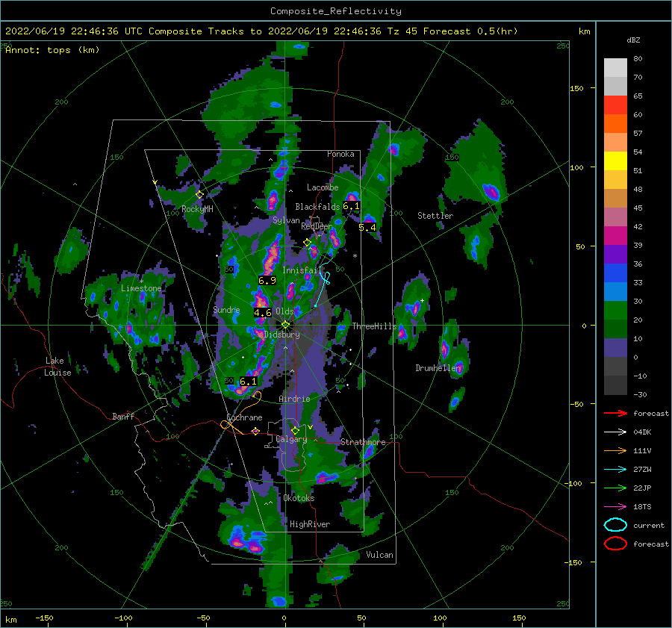This screenshot has height=628, width=672.
Task: Click the Vulcan city label
Action: click(379, 555)
